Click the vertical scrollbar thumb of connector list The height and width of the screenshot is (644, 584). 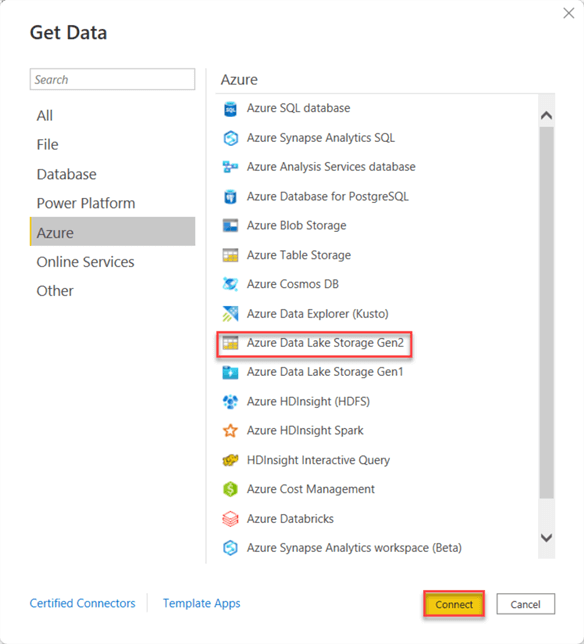[x=546, y=313]
